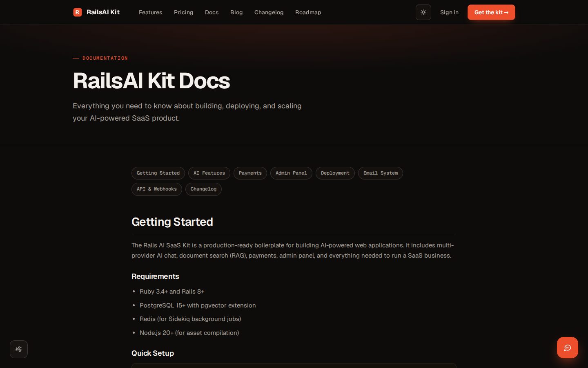Image resolution: width=588 pixels, height=368 pixels.
Task: Click the RailsAI Kit brand name
Action: (103, 12)
